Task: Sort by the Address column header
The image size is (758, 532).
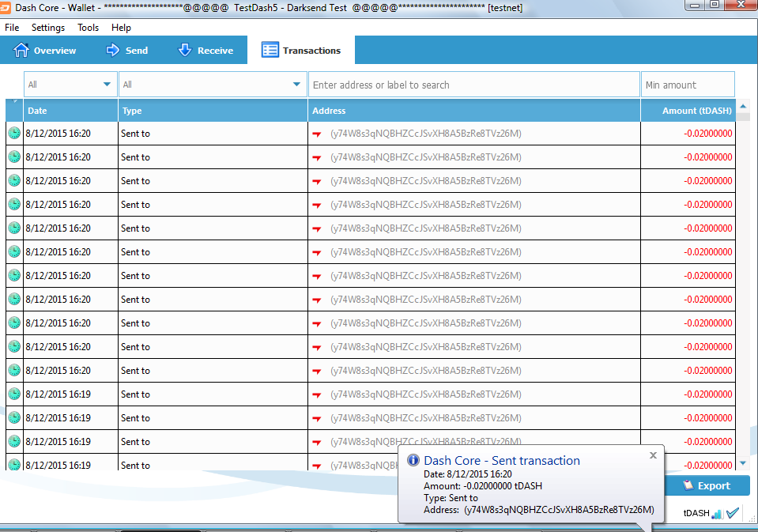Action: pos(474,111)
